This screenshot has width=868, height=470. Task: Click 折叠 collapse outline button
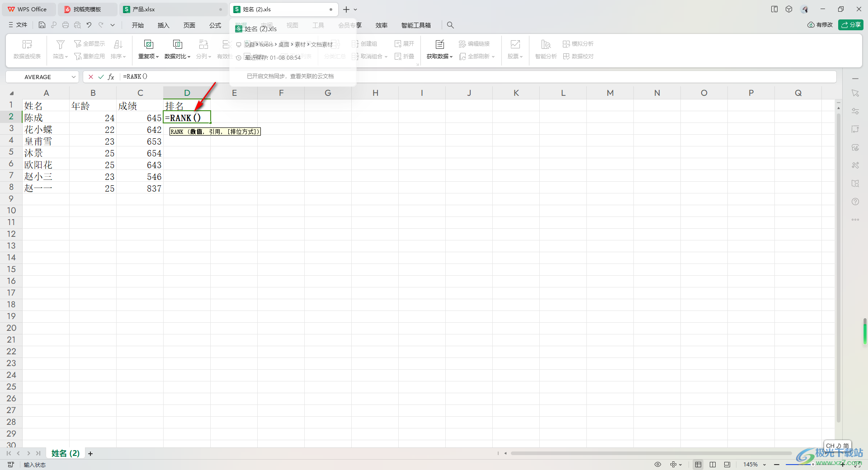pyautogui.click(x=404, y=56)
